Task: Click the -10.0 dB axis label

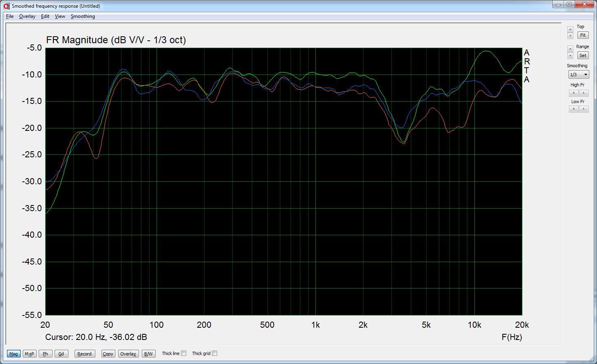Action: (32, 75)
